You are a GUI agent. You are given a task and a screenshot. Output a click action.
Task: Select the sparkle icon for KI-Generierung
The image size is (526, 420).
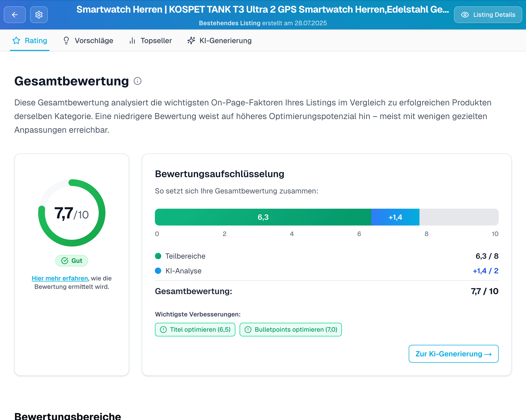coord(191,40)
